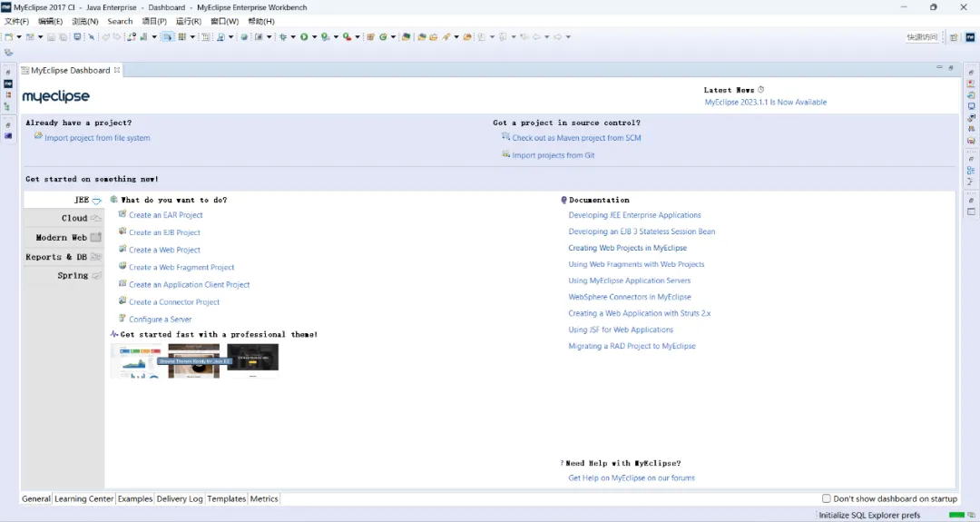
Task: Open dropdown arrow beside Forward arrow
Action: [568, 37]
